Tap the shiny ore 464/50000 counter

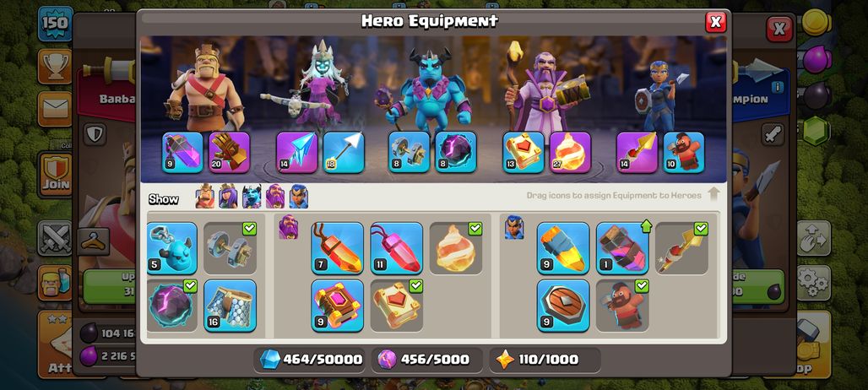coord(311,360)
